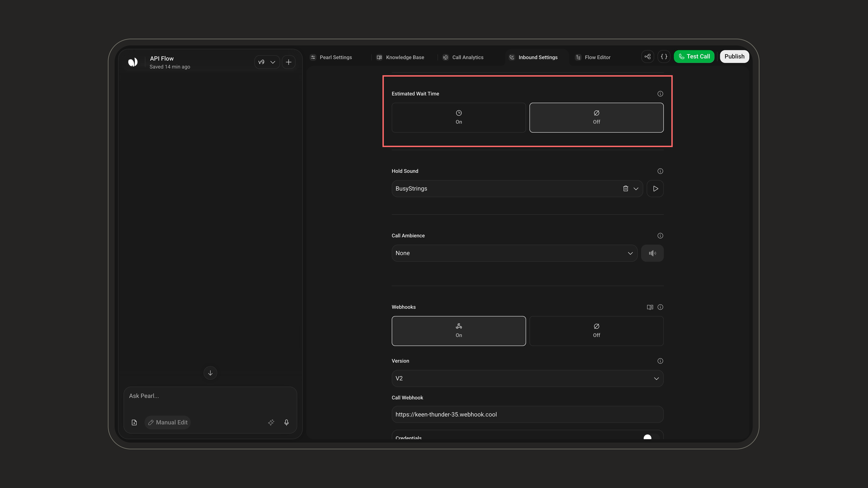
Task: Expand the Call Ambience None dropdown
Action: pos(514,253)
